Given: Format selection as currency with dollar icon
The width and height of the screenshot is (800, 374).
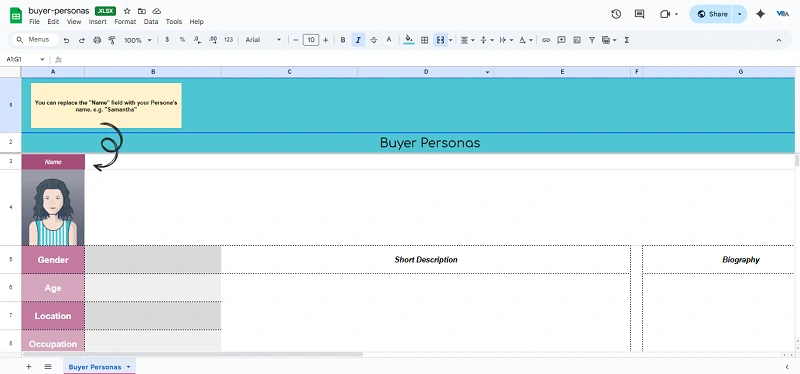Looking at the screenshot, I should [167, 40].
